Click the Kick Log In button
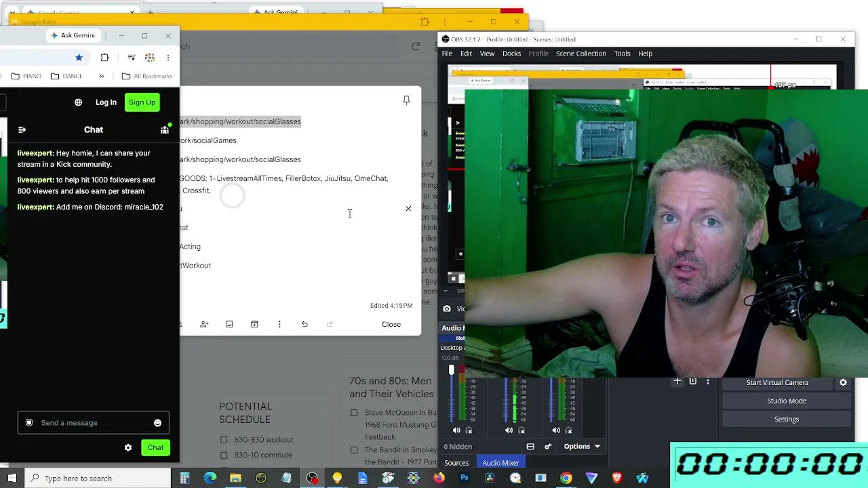 (106, 102)
